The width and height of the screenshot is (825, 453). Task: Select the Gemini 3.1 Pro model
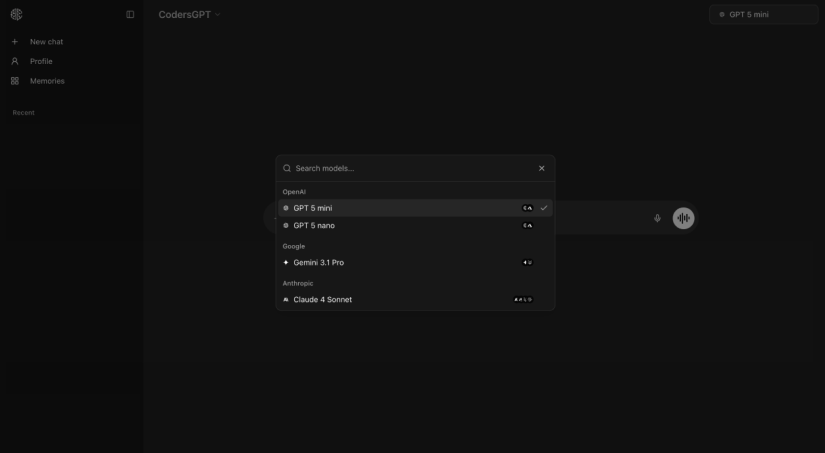pyautogui.click(x=415, y=263)
